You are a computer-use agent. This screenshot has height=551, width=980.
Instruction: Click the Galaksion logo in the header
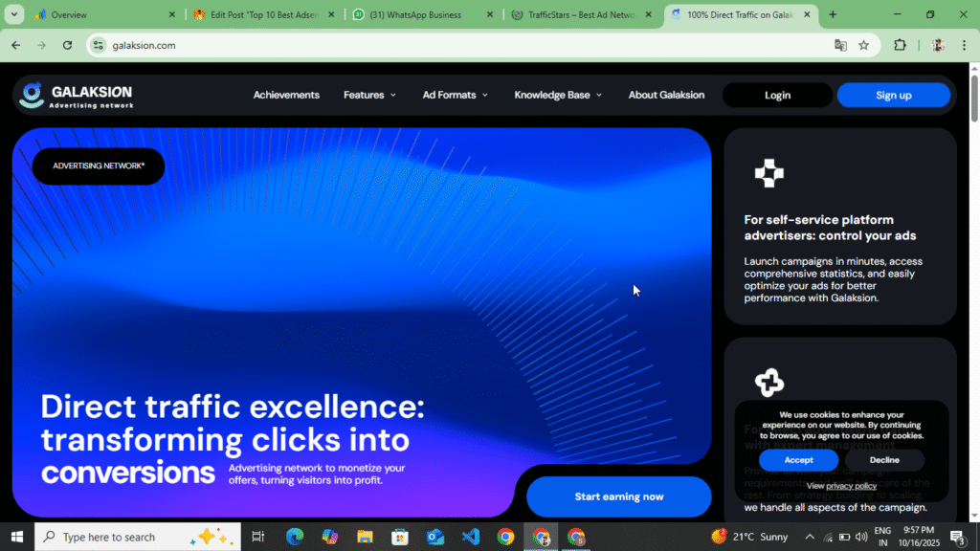pos(75,95)
